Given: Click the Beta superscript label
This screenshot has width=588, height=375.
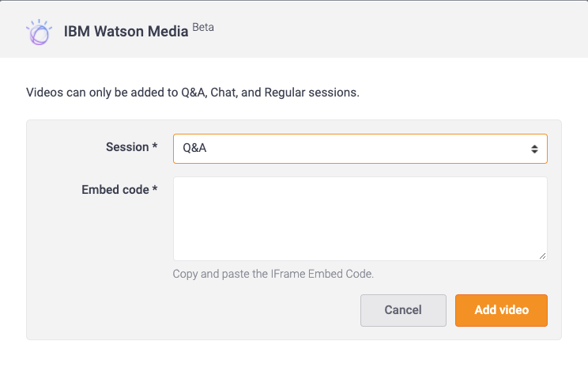Looking at the screenshot, I should (203, 27).
